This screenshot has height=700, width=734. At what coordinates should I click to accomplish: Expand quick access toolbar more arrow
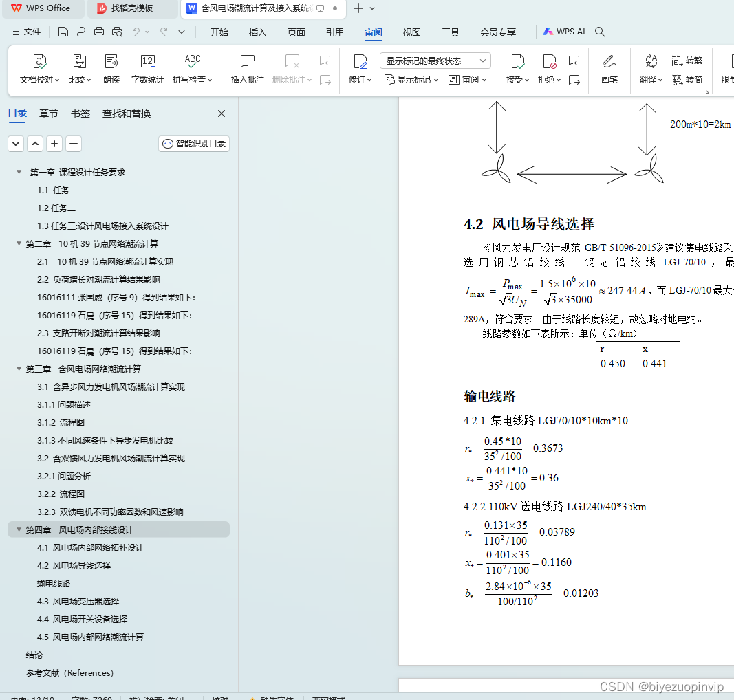(x=182, y=32)
